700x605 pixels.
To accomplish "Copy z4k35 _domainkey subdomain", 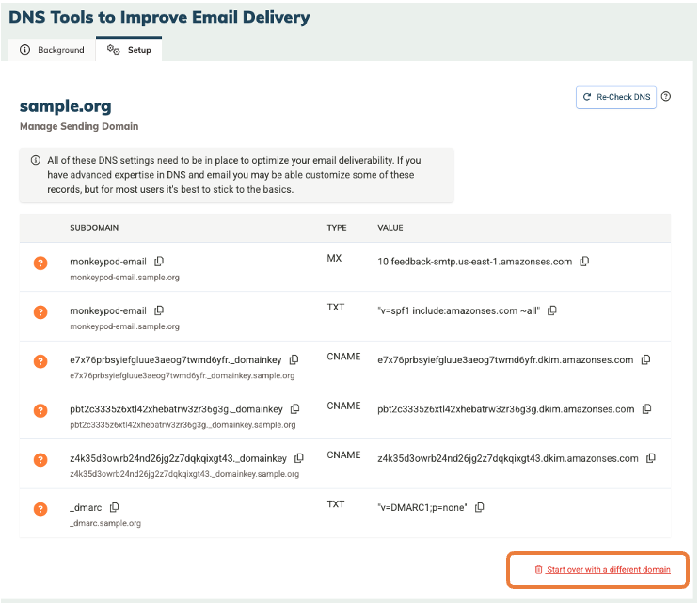I will tap(299, 457).
